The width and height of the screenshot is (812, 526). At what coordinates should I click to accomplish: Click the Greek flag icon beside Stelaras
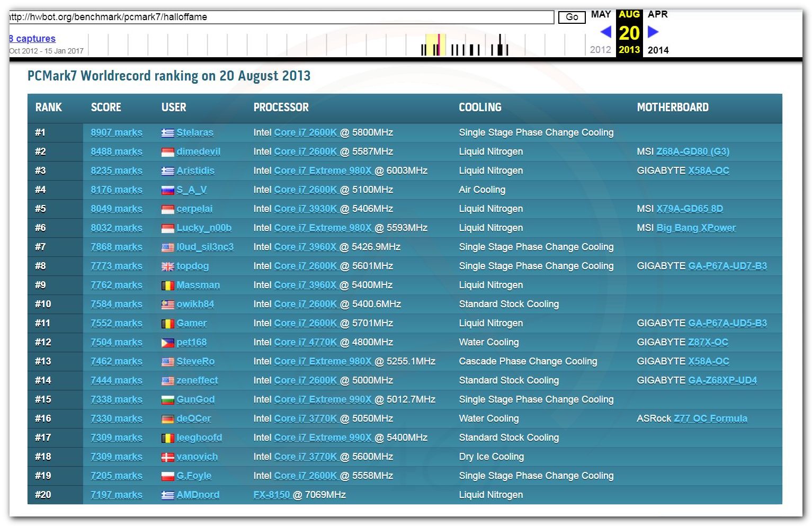click(167, 133)
